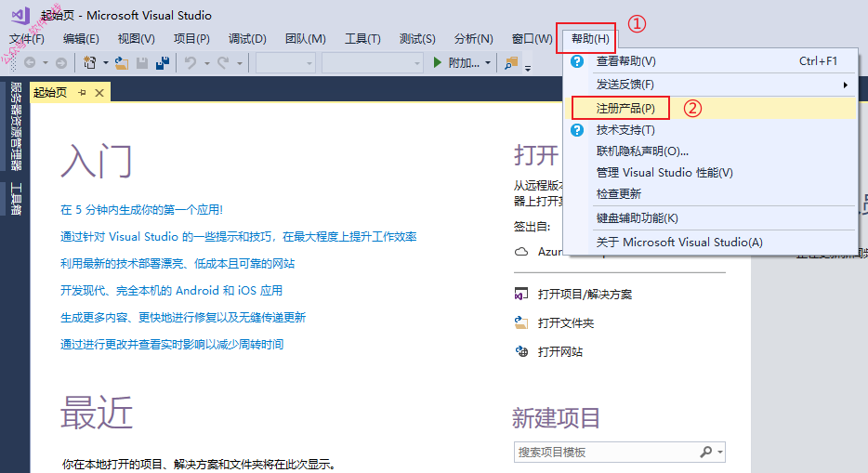868x473 pixels.
Task: Open the solution platforms combo box
Action: coord(373,63)
